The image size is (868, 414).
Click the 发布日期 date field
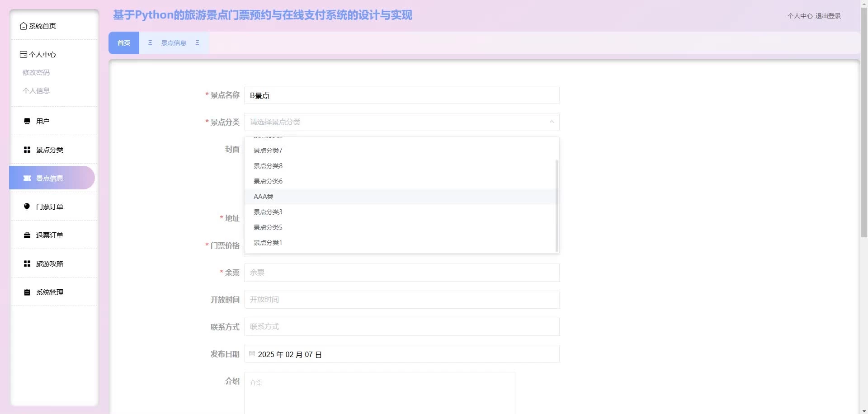pyautogui.click(x=402, y=354)
